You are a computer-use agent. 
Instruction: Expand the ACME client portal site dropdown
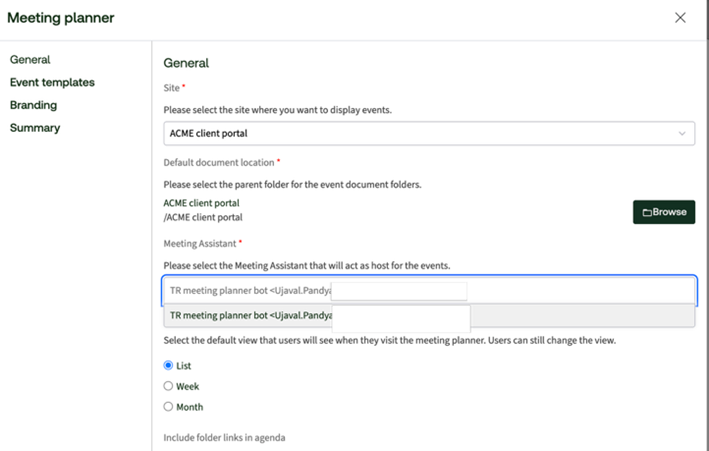[429, 133]
